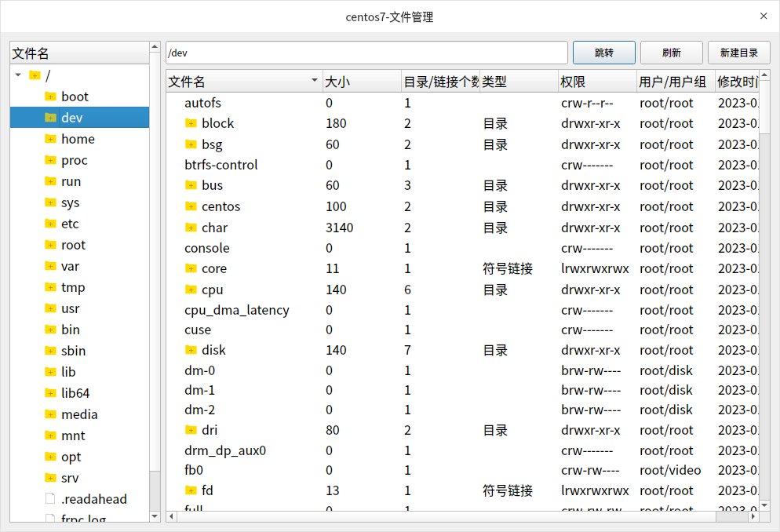The image size is (780, 532).
Task: Click the path field showing /dev
Action: click(x=367, y=53)
